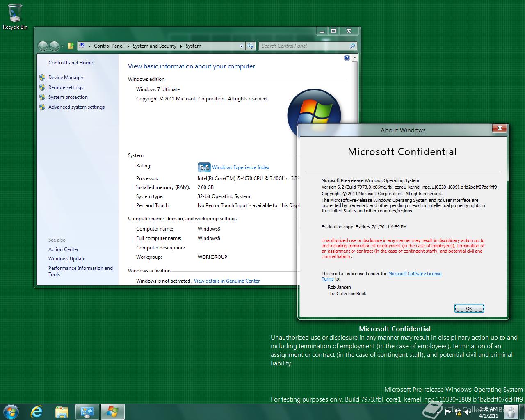Click the search magnifier icon
525x420 pixels.
click(352, 46)
